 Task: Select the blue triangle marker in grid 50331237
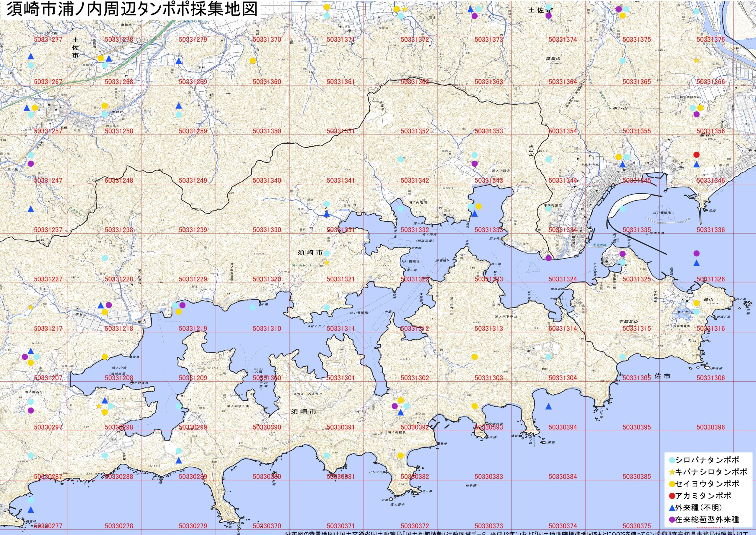(31, 209)
